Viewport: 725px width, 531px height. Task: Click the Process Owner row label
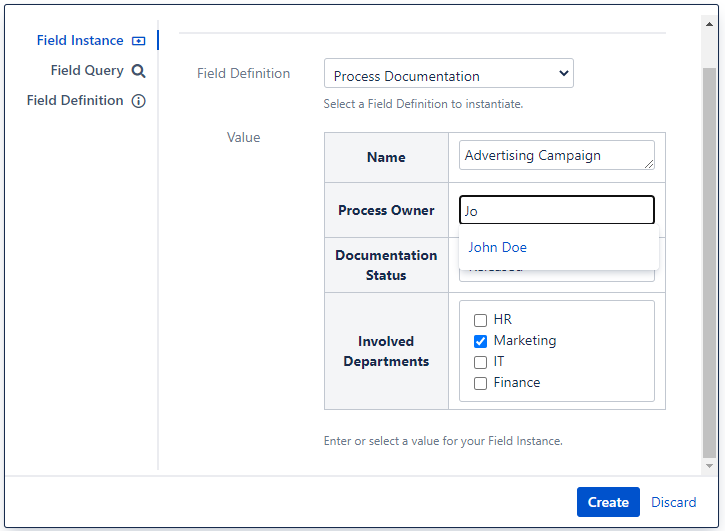point(386,210)
